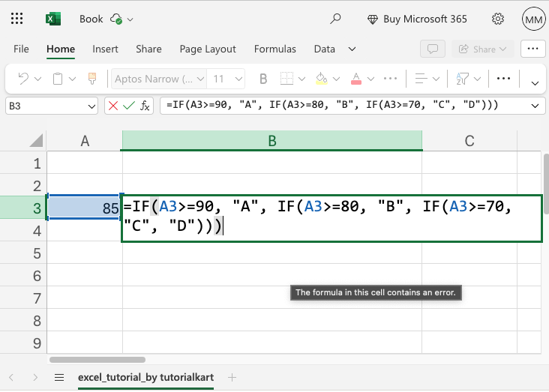Click the fill color bucket icon

(x=321, y=79)
